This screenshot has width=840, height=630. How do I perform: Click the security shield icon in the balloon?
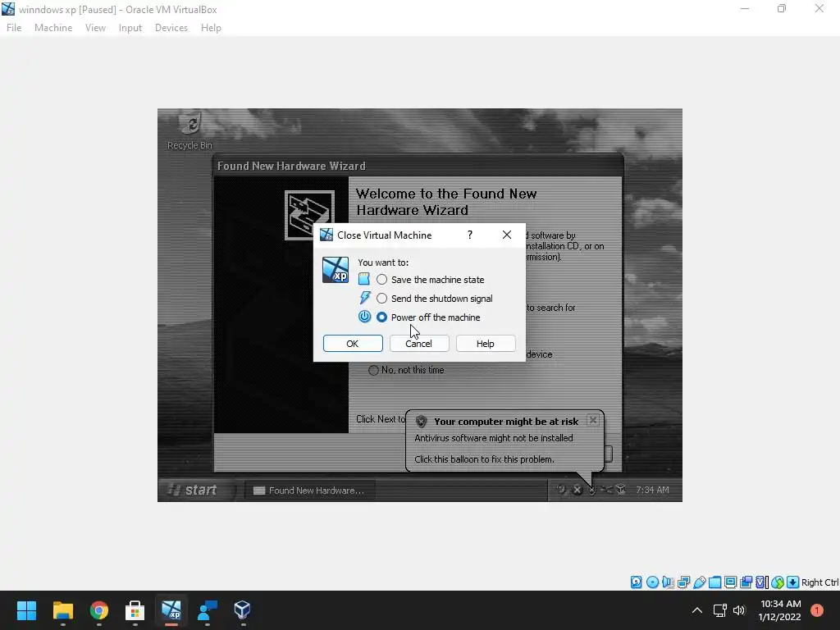pyautogui.click(x=422, y=422)
